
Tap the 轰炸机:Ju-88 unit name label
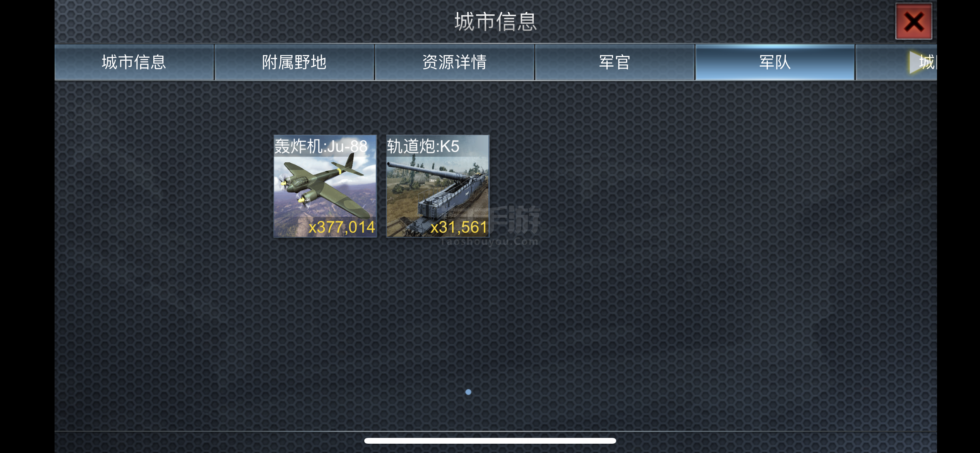pos(321,146)
